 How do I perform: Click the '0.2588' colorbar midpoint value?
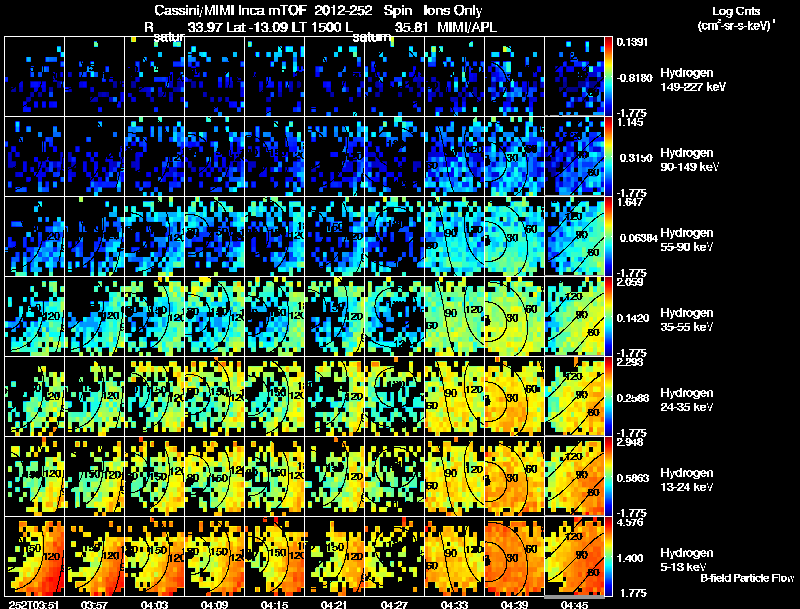[x=634, y=398]
